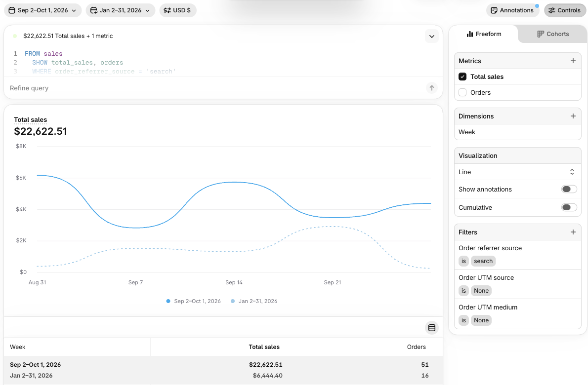Focus the Refine query input field
Screen dimensions: 588x385
[x=215, y=88]
